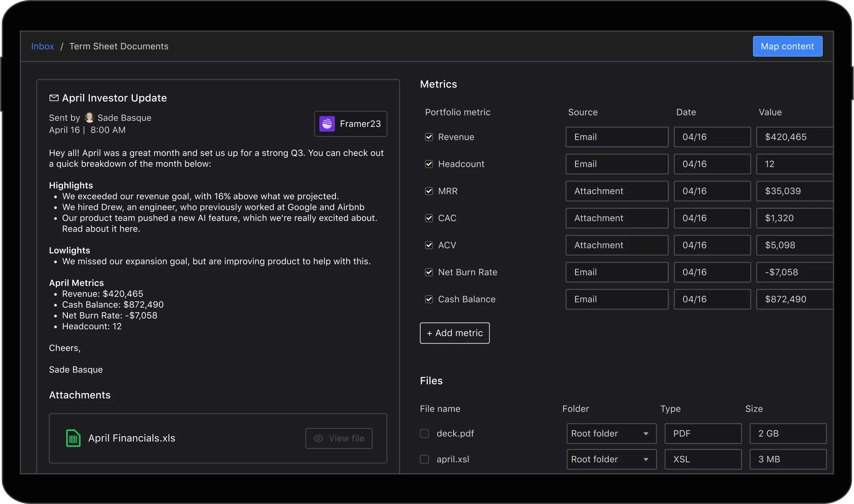The width and height of the screenshot is (854, 504).
Task: Click the CAC date field 04/16
Action: (x=712, y=218)
